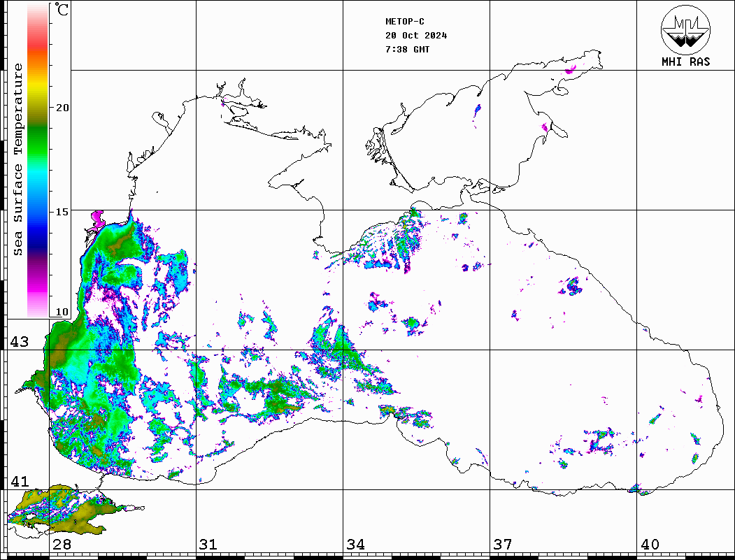The width and height of the screenshot is (735, 560).
Task: Click the '15' tick on color scale
Action: (62, 212)
